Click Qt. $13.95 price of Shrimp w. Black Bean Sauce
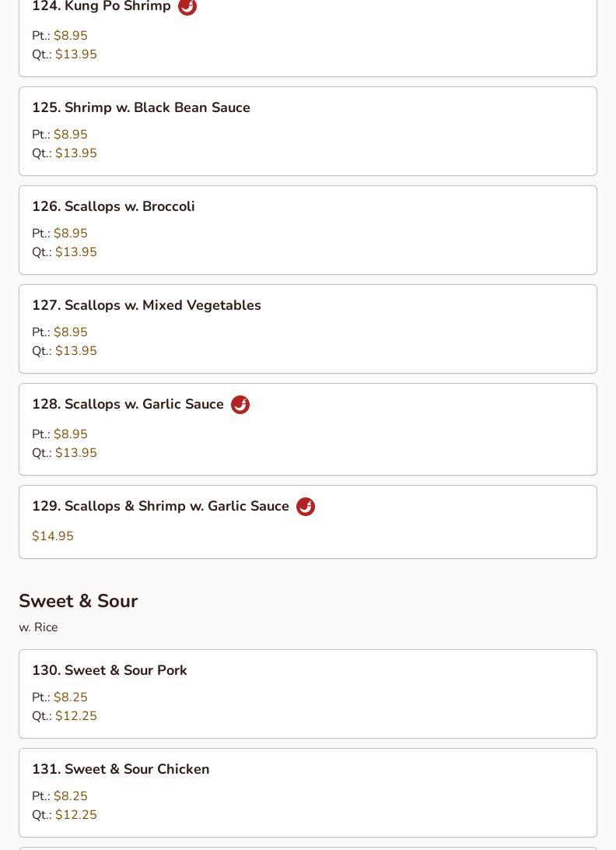 tap(65, 153)
